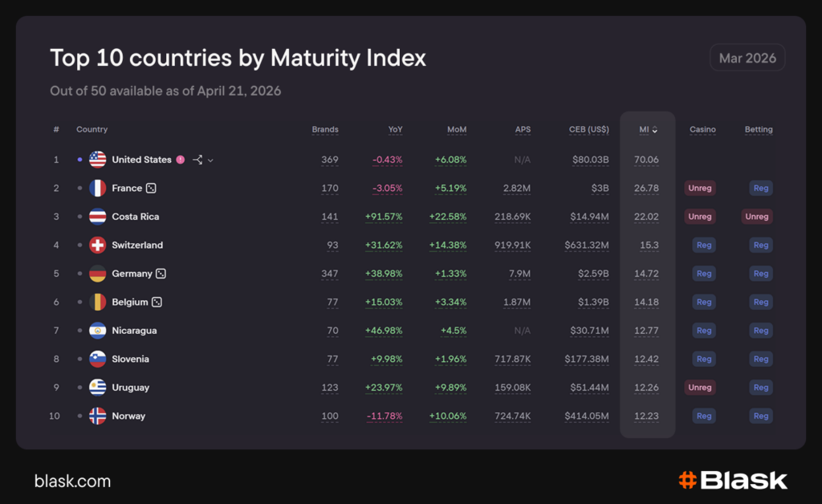Open the blask.com link
Viewport: 822px width, 504px height.
click(x=72, y=482)
